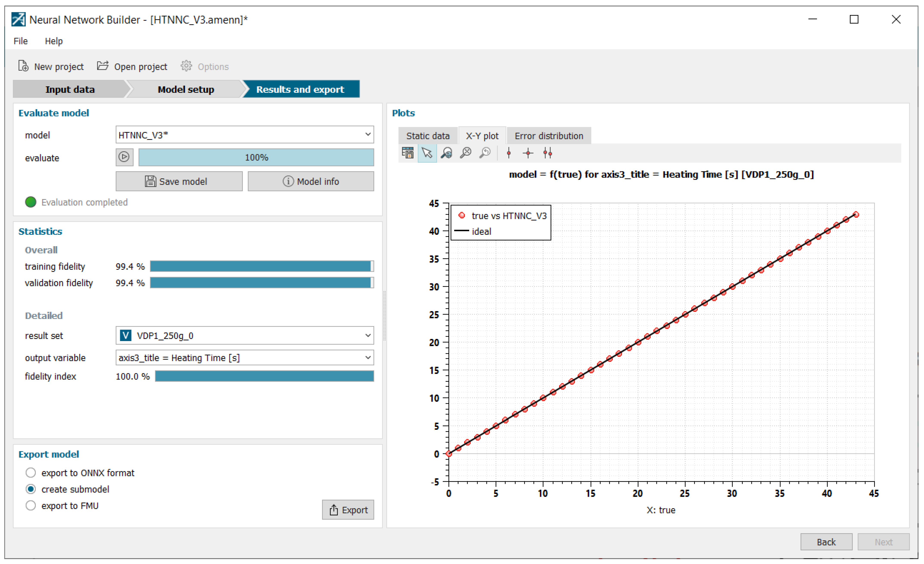
Task: Open the output variable Heating Time dropdown
Action: (245, 358)
